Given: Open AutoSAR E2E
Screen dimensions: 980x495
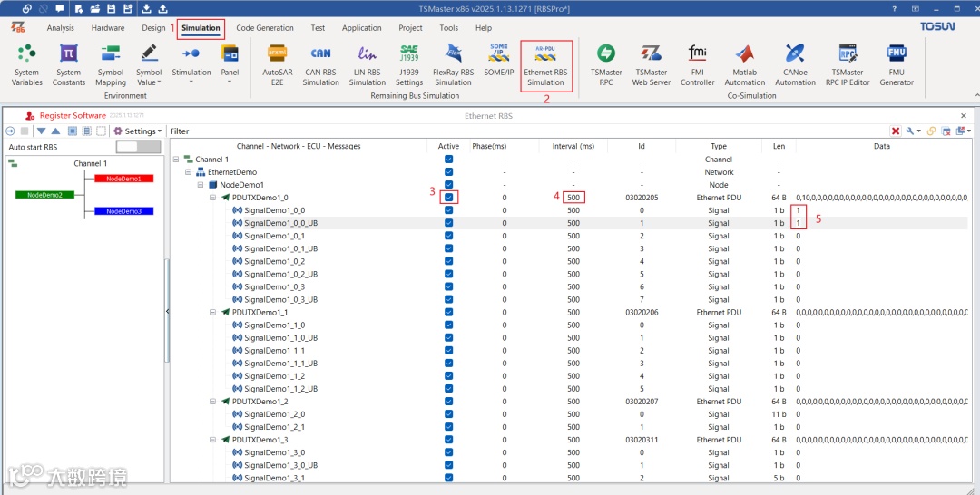Looking at the screenshot, I should [277, 65].
